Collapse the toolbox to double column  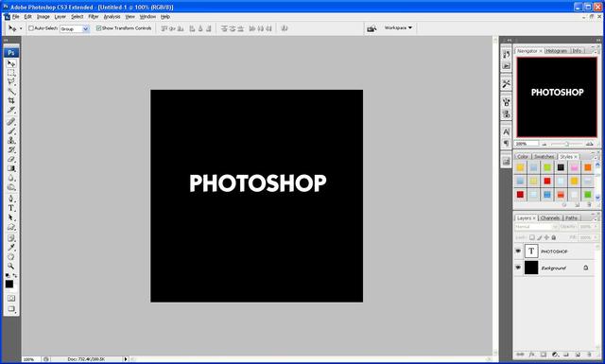pyautogui.click(x=7, y=40)
